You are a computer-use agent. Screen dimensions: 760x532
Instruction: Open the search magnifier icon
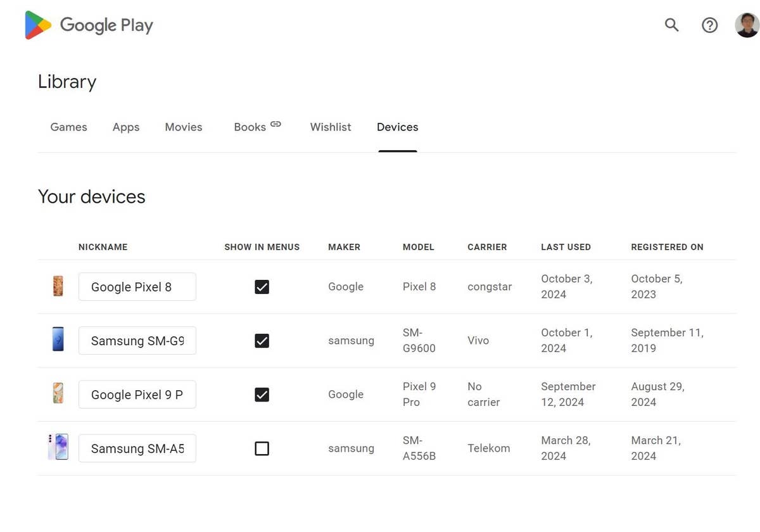pyautogui.click(x=671, y=25)
